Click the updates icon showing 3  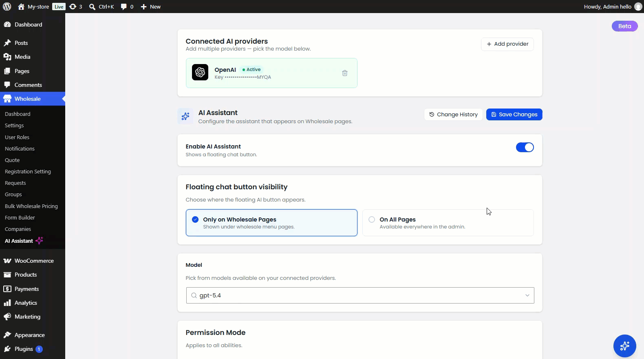(73, 7)
